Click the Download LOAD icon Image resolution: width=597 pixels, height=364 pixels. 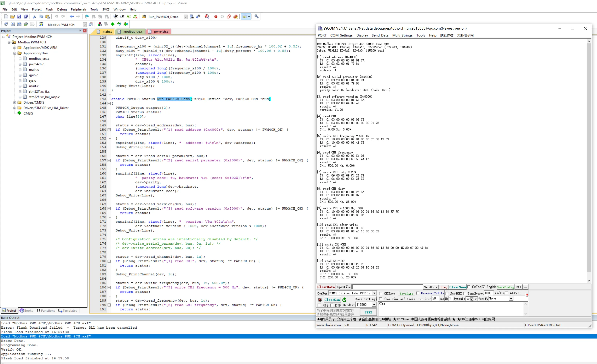pos(41,24)
